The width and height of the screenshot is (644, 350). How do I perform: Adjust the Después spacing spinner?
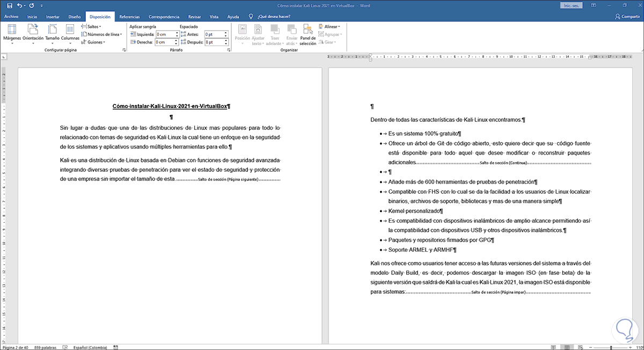coord(226,42)
